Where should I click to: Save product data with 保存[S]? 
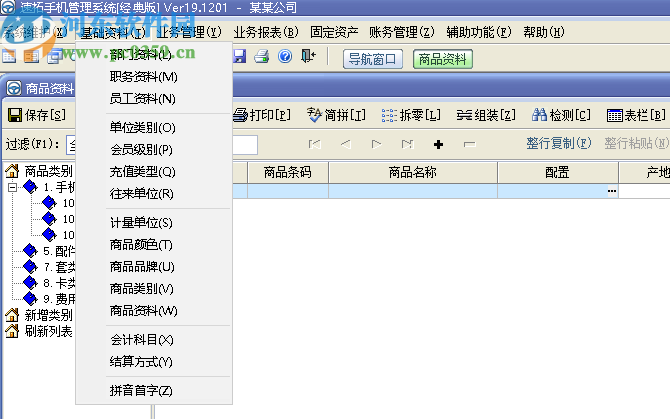point(37,115)
